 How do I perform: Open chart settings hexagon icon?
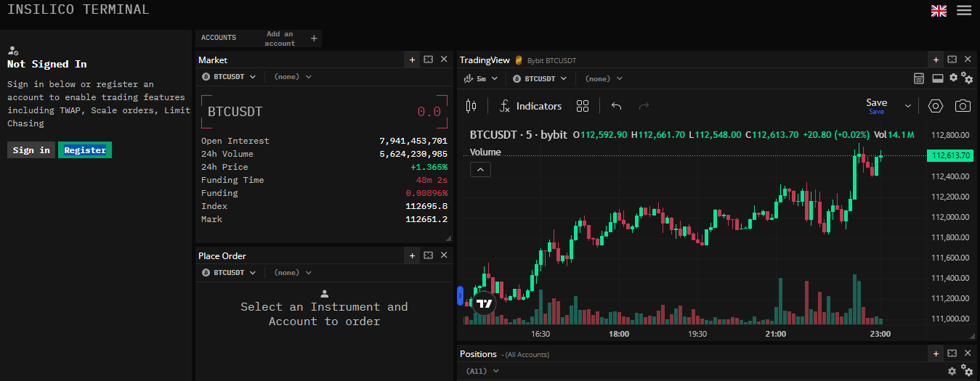(936, 106)
